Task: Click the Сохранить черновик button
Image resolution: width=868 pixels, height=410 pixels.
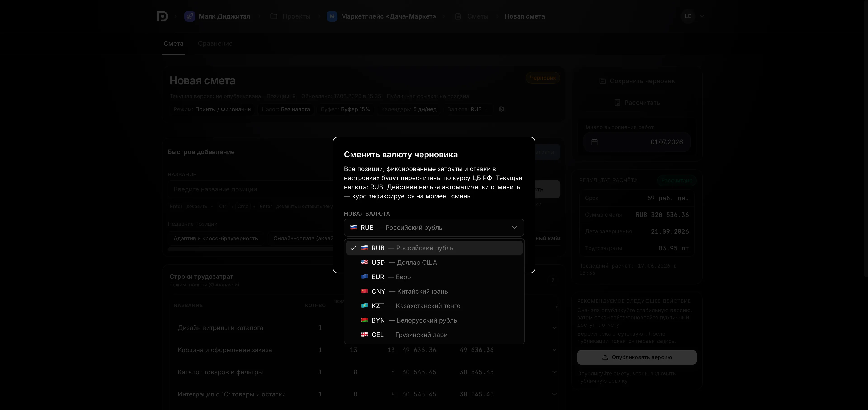Action: [637, 81]
